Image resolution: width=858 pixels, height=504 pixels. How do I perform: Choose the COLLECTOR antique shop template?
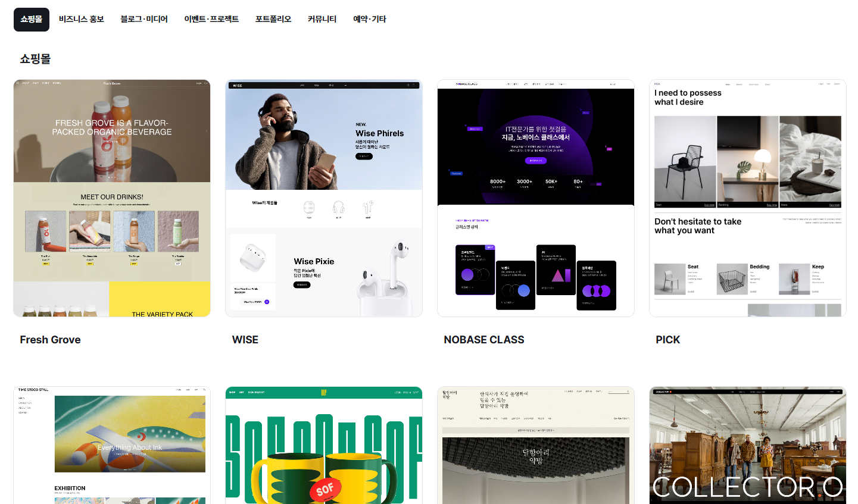click(x=748, y=445)
